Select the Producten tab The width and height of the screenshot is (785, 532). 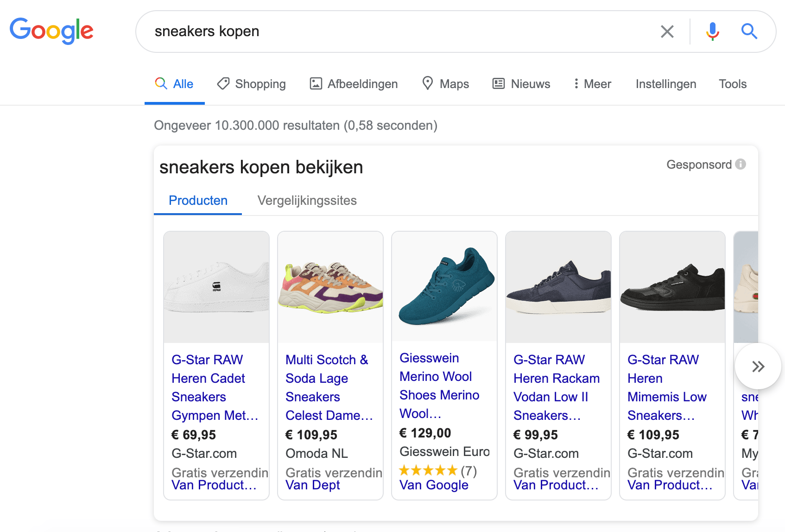(198, 200)
